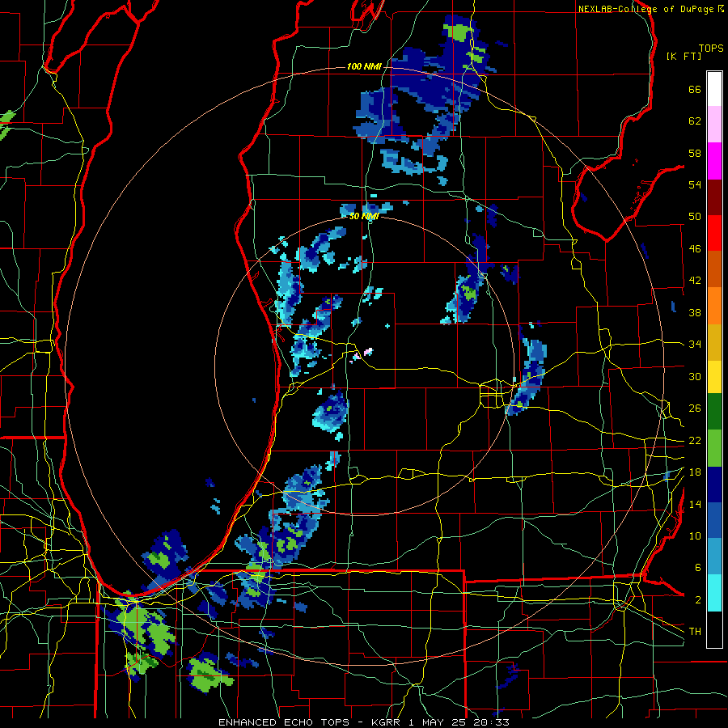Click the black legend band
This screenshot has height=728, width=728.
tap(714, 629)
